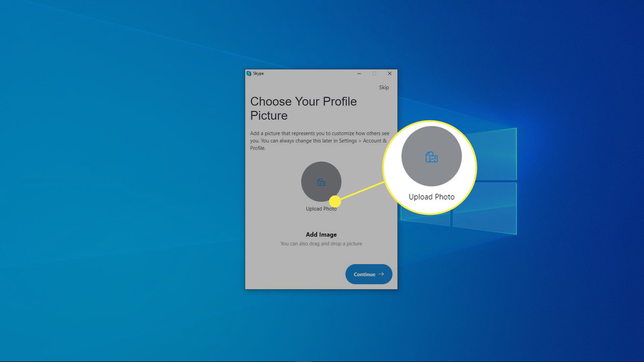Maximize the Skype window
The image size is (644, 362).
pyautogui.click(x=374, y=73)
